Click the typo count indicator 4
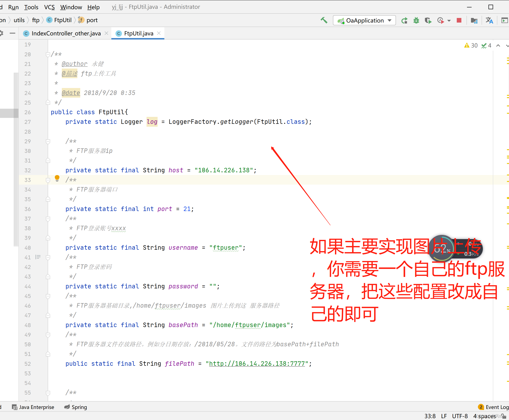 pyautogui.click(x=486, y=45)
